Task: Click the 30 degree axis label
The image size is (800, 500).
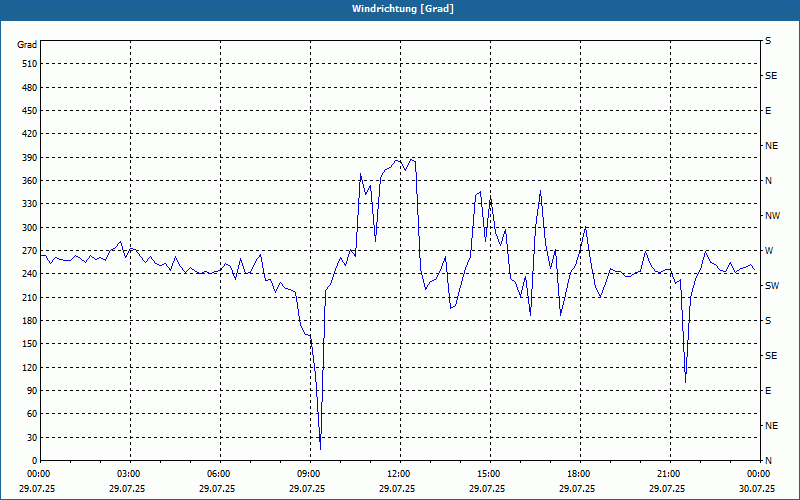Action: click(31, 437)
